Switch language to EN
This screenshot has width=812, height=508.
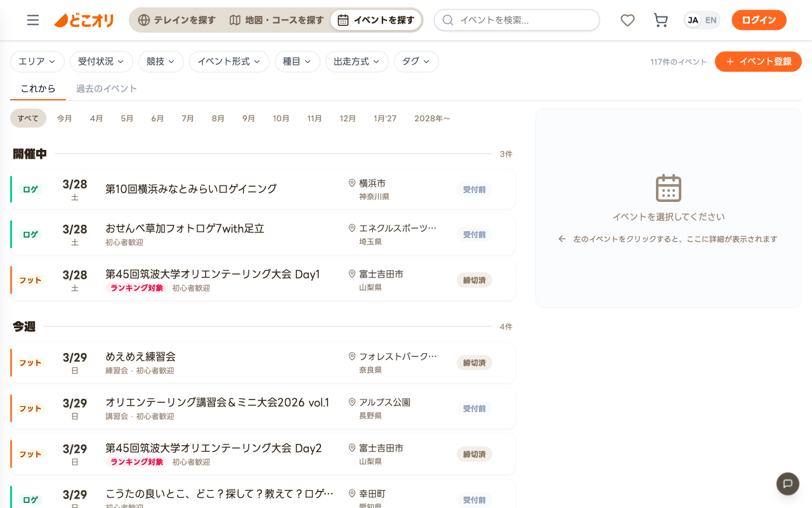tap(710, 20)
